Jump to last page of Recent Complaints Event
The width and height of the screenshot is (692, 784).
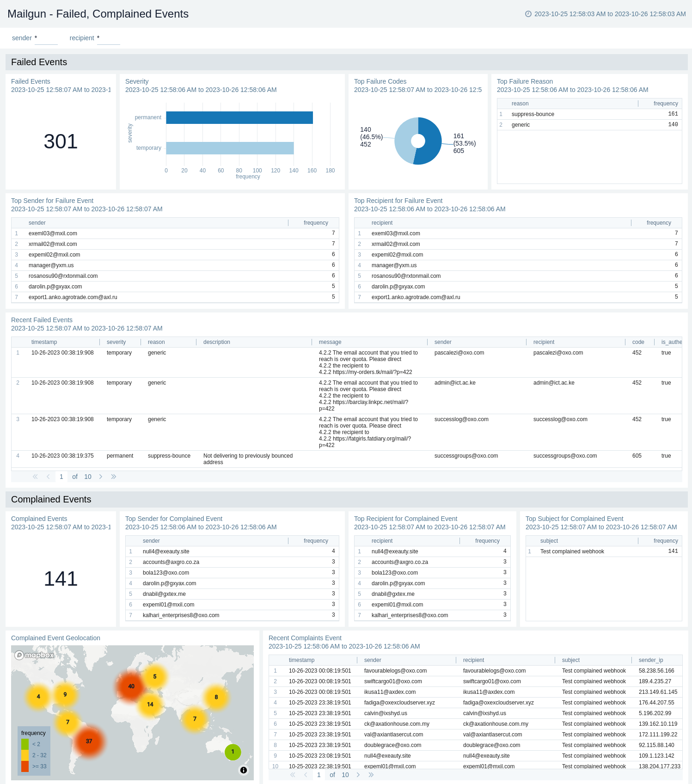coord(371,775)
